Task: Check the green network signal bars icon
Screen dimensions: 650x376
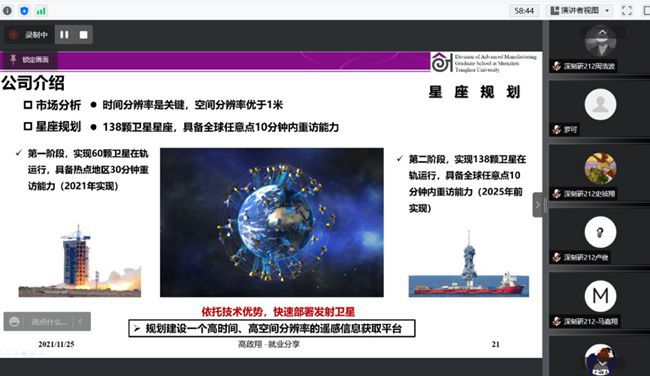Action: [x=41, y=11]
